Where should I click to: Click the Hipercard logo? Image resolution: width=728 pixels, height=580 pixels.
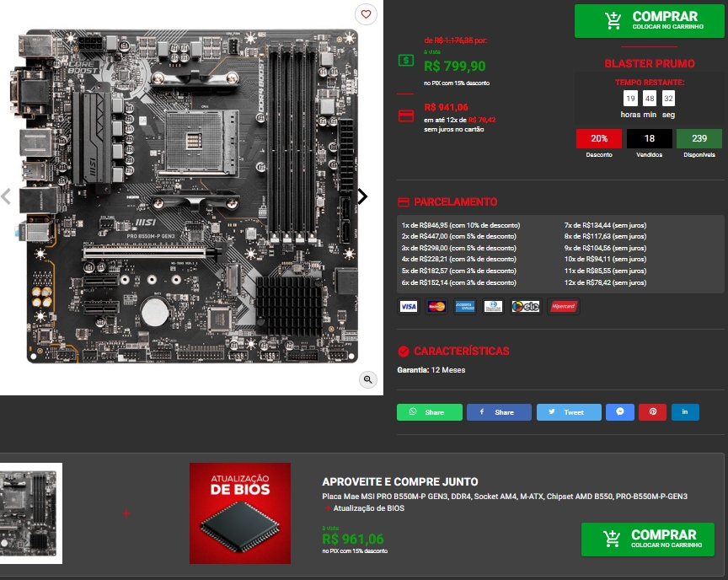[x=563, y=307]
